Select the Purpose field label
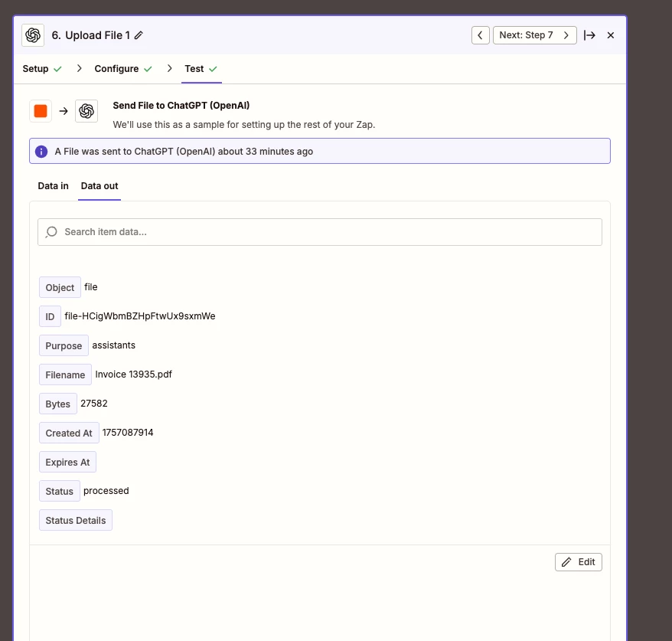672x641 pixels. (x=64, y=345)
